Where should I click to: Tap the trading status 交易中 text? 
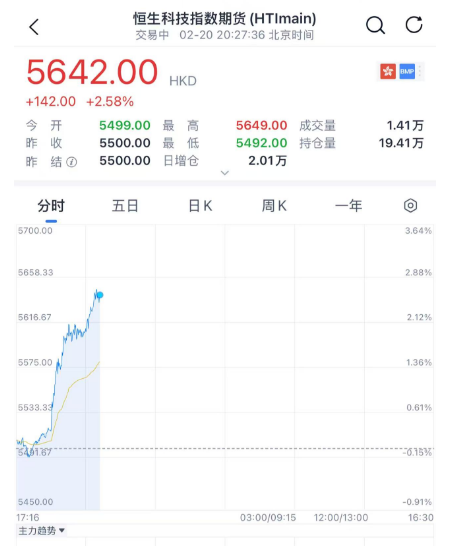pos(152,35)
